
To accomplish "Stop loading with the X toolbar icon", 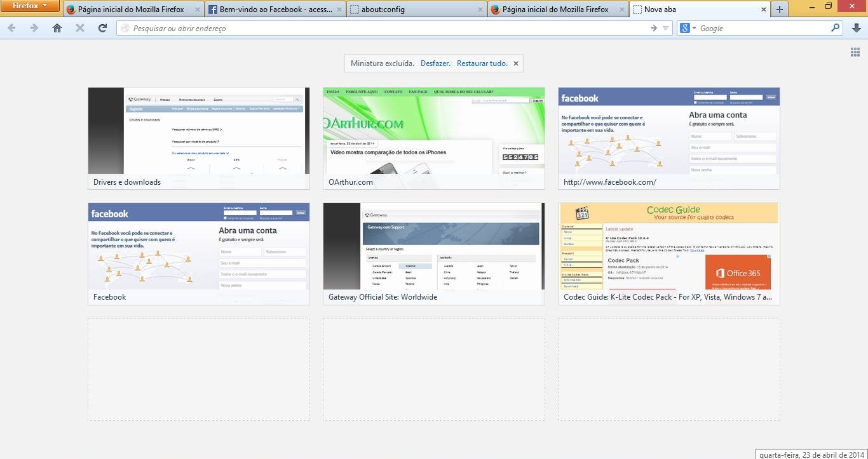I will 80,28.
